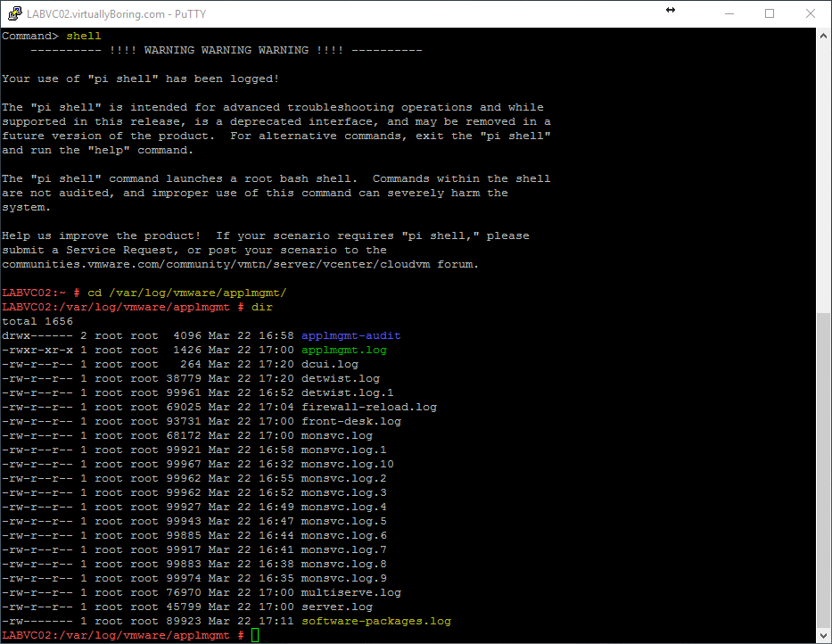
Task: Select the monsvc.log.5 file name
Action: (344, 522)
